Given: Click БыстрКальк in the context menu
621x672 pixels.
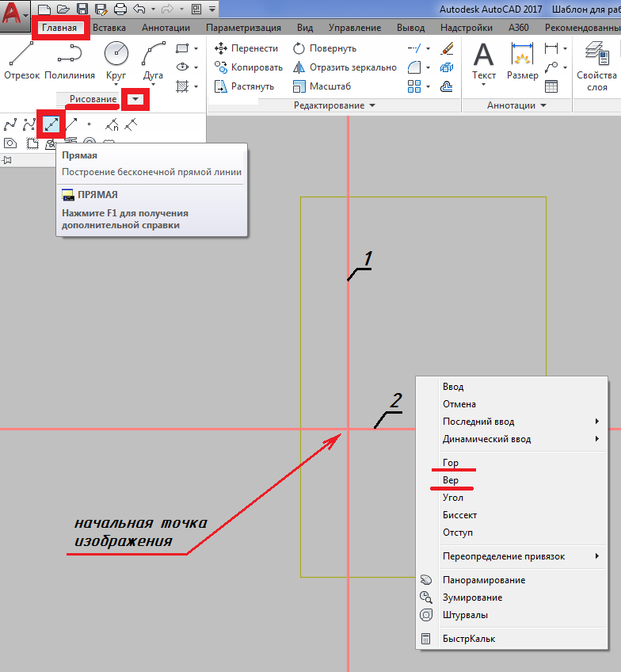Looking at the screenshot, I should tap(468, 639).
